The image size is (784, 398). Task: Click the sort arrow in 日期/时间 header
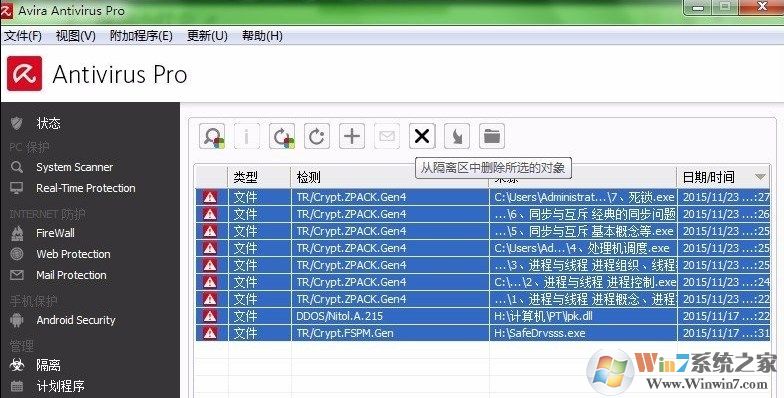(x=760, y=176)
